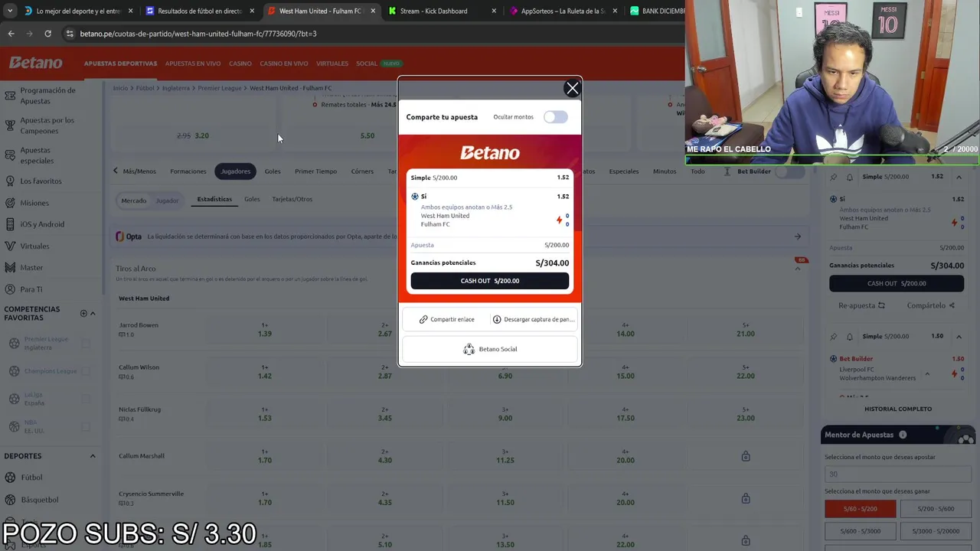Collapse the Liverpool Simple bet card

click(959, 337)
